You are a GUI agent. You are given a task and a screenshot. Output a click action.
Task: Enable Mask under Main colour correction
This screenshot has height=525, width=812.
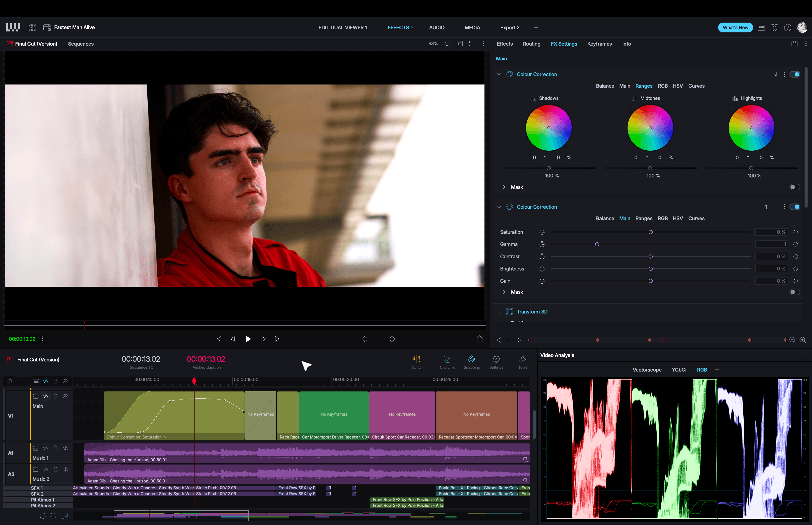click(x=795, y=292)
